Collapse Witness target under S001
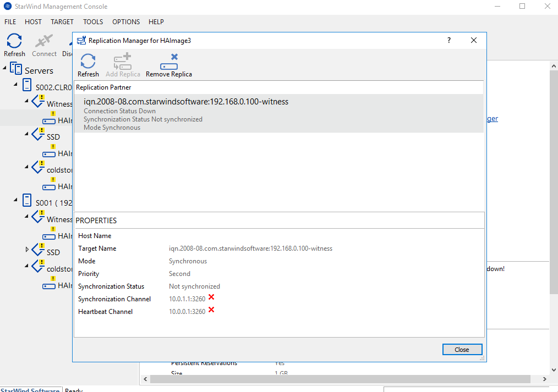This screenshot has width=558, height=392. tap(26, 216)
